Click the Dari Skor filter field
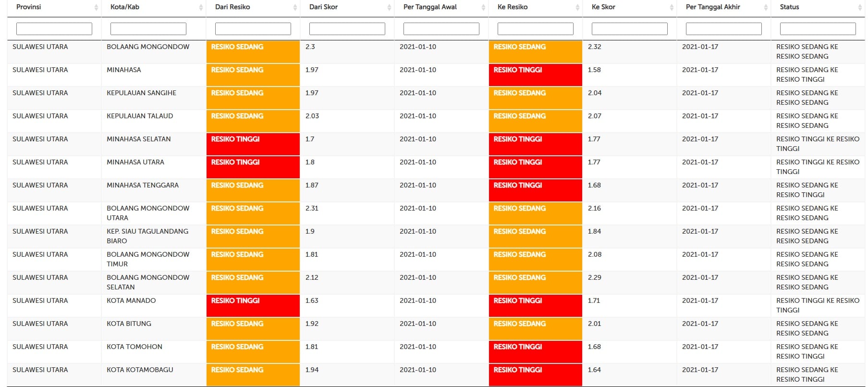 (x=347, y=29)
